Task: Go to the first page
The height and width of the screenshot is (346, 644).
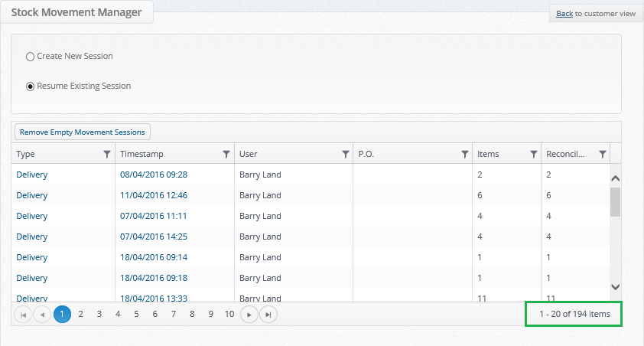Action: [23, 315]
